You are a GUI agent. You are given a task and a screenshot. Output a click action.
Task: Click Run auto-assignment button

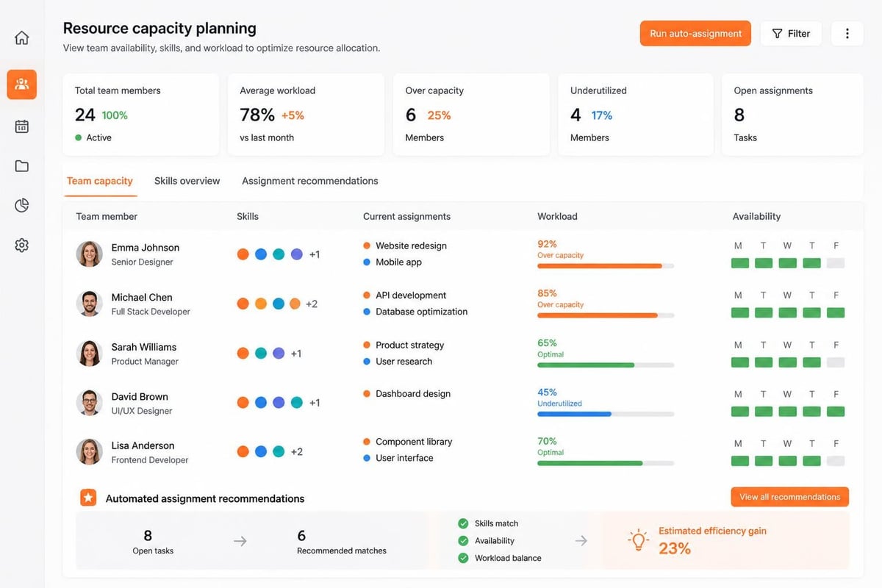click(695, 34)
